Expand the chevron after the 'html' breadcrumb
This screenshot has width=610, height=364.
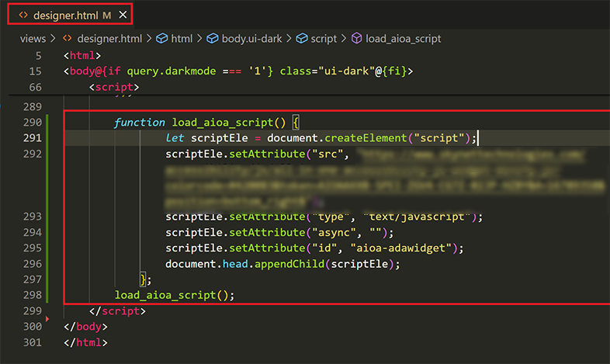point(199,38)
